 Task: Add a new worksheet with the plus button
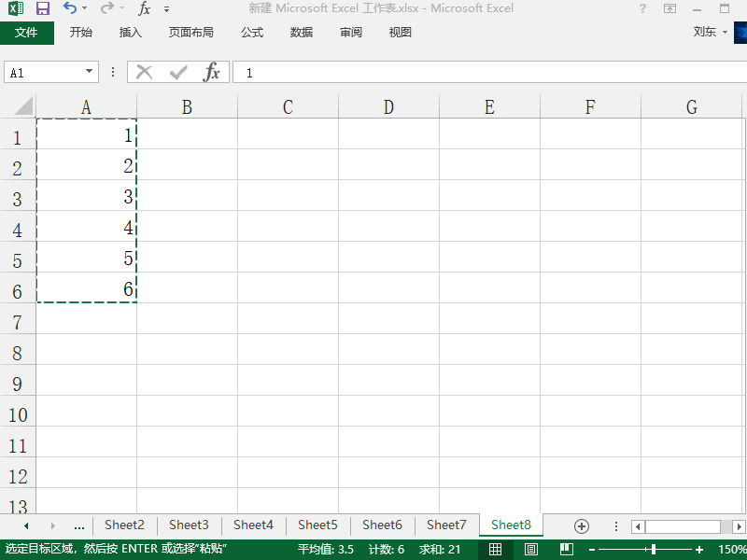(x=581, y=525)
